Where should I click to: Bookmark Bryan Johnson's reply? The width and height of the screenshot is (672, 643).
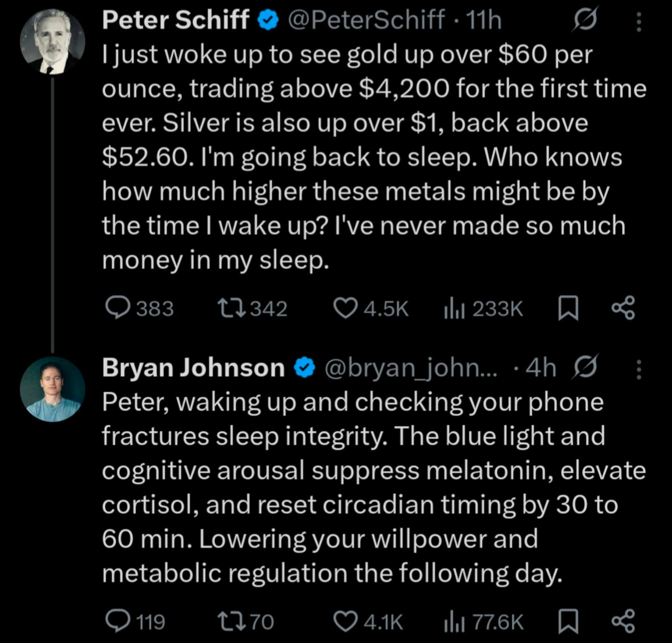pos(568,622)
